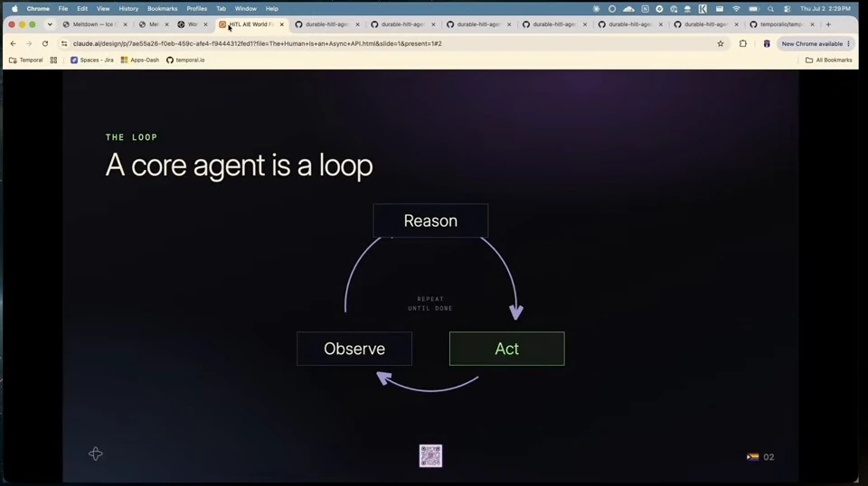Open the Wi-Fi status menu
This screenshot has width=868, height=486.
coord(736,9)
